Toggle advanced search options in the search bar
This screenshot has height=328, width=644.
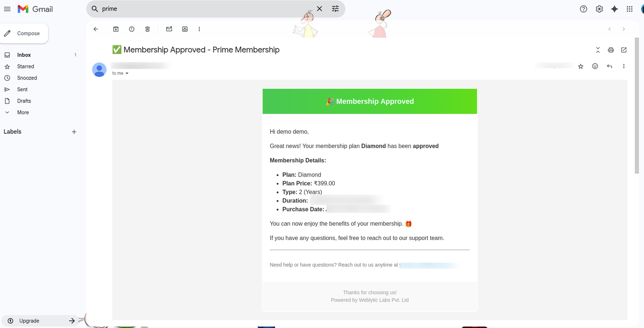tap(335, 8)
